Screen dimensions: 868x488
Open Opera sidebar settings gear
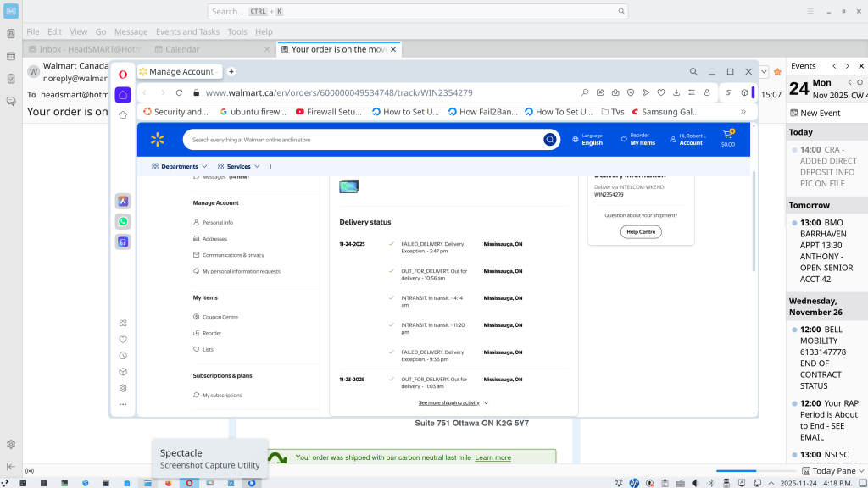click(x=123, y=388)
